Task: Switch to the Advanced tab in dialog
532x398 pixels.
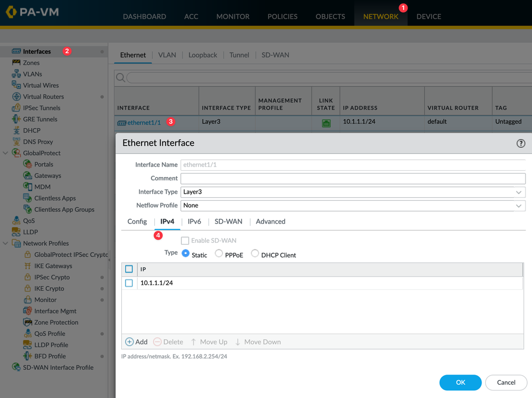Action: 270,222
